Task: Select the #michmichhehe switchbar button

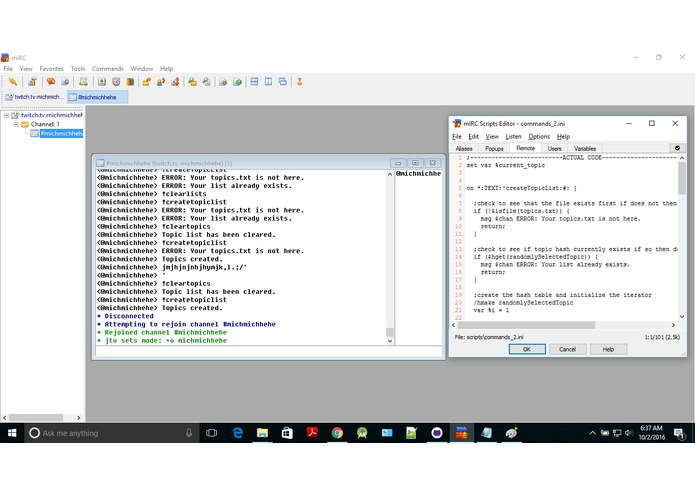Action: [x=98, y=97]
